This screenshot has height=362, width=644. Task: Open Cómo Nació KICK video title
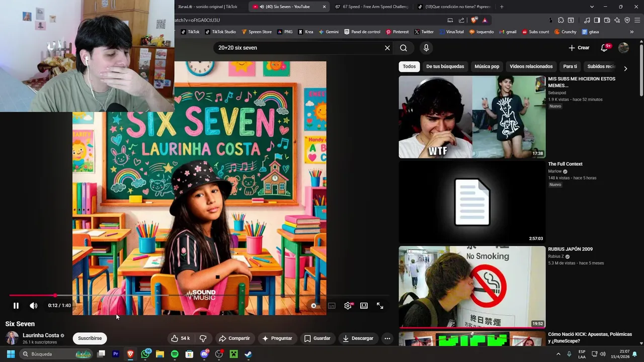click(590, 337)
